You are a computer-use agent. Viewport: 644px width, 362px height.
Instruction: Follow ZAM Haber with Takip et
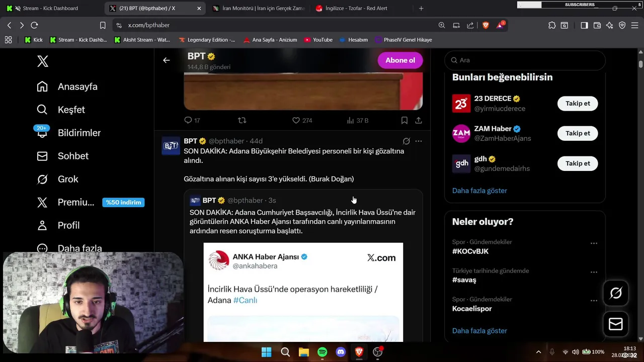578,133
